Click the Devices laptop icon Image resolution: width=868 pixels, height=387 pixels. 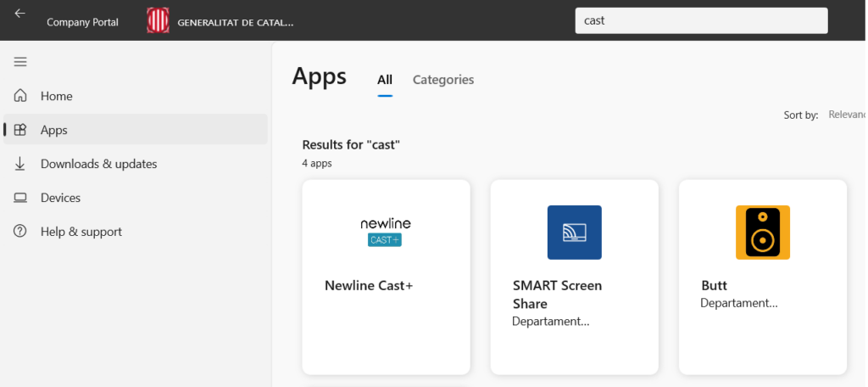[20, 198]
